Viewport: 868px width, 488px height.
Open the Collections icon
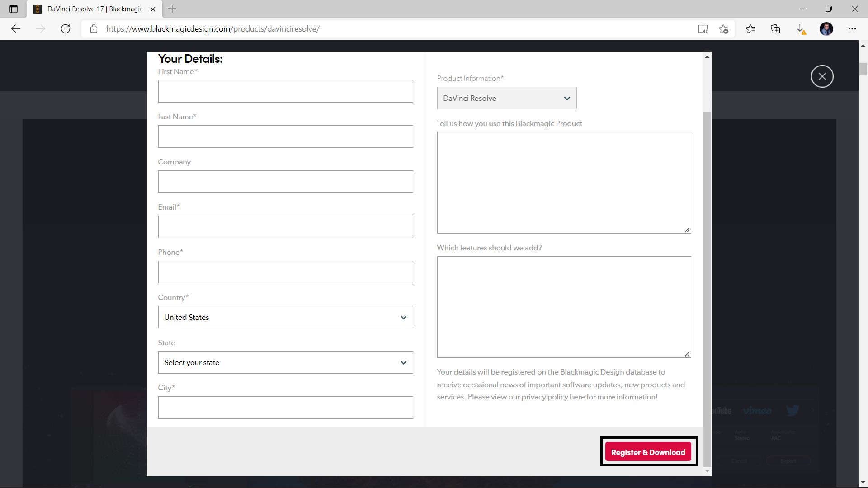pos(775,29)
